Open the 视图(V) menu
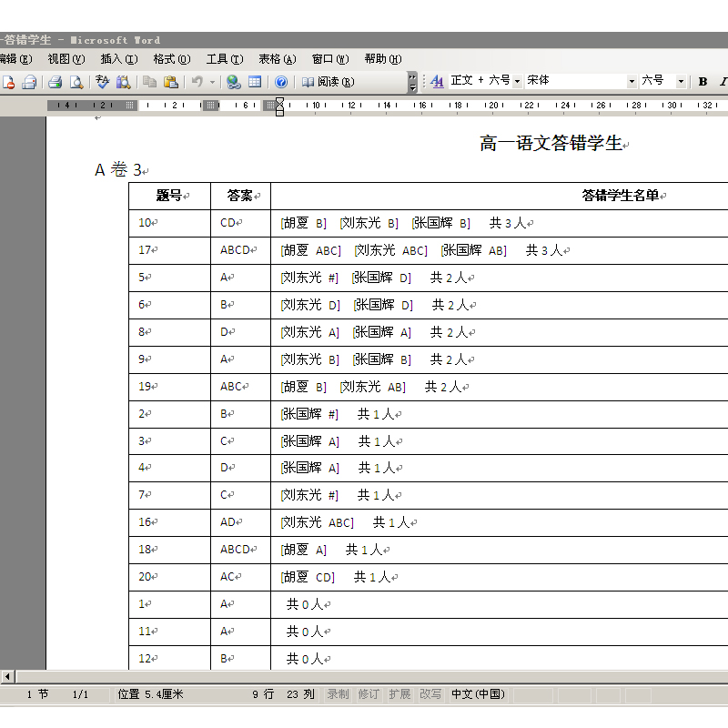This screenshot has width=728, height=728. point(66,59)
